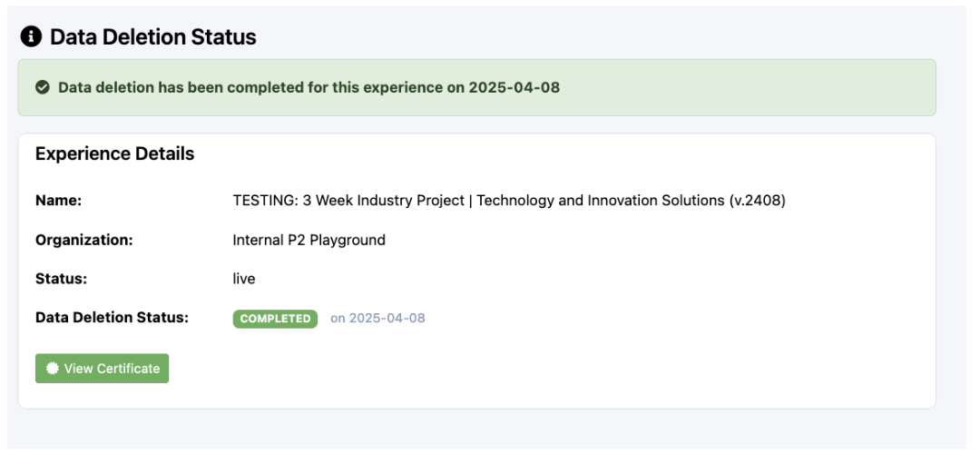Click 'Technology and Innovation Solutions' in the name
The height and width of the screenshot is (474, 980).
pos(601,201)
